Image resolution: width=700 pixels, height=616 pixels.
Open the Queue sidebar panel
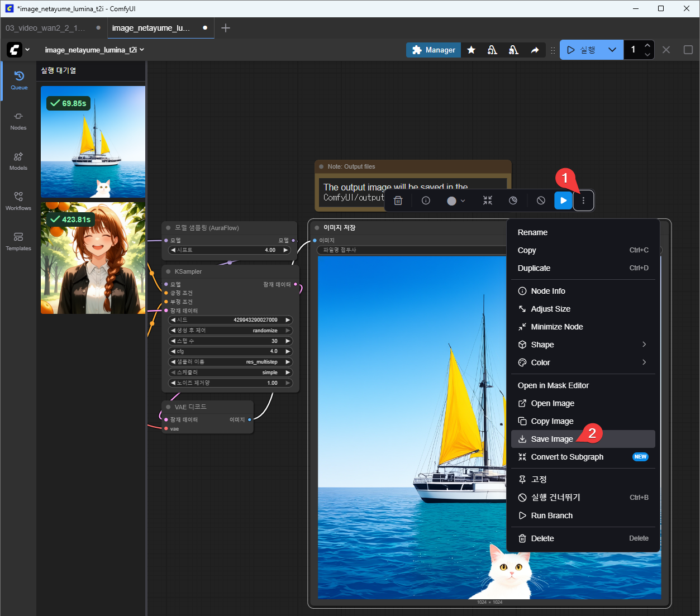point(19,80)
